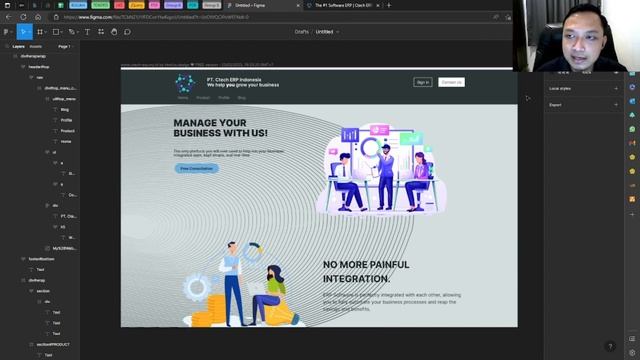Image resolution: width=640 pixels, height=360 pixels.
Task: Select the Hand tool
Action: [114, 32]
